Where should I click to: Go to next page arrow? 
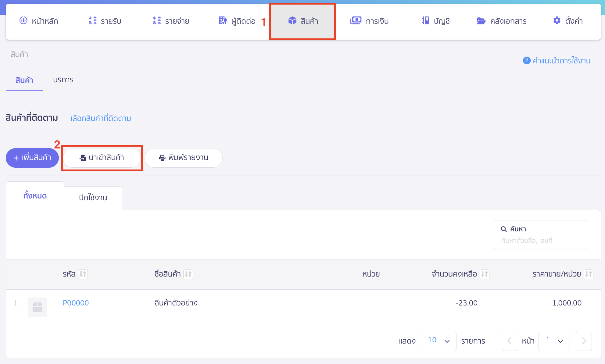tap(584, 341)
